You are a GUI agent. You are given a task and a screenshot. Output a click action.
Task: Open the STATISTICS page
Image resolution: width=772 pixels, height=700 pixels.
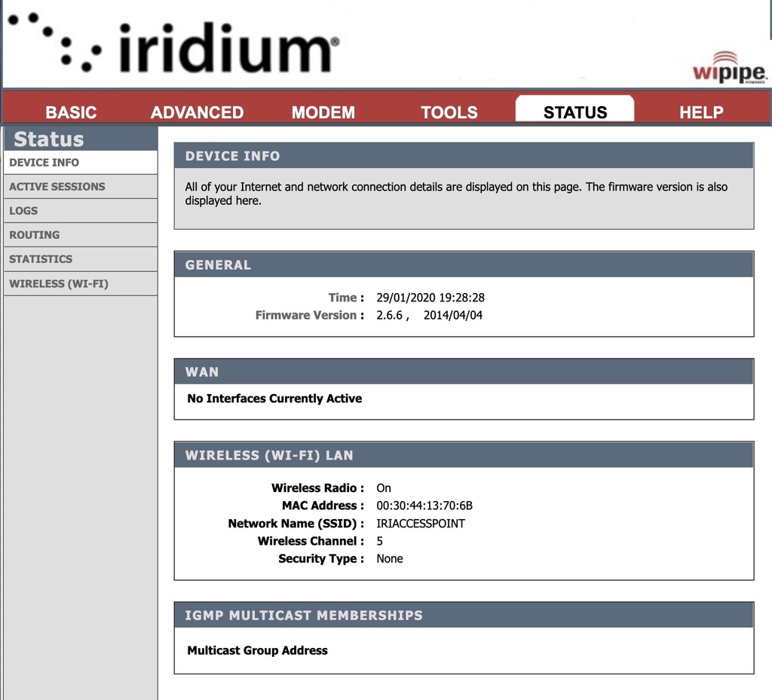pyautogui.click(x=81, y=258)
